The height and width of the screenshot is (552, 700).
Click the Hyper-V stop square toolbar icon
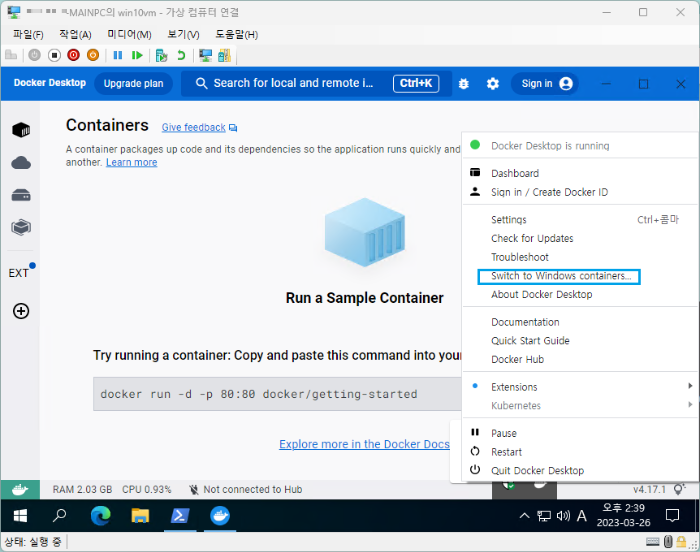(x=54, y=55)
